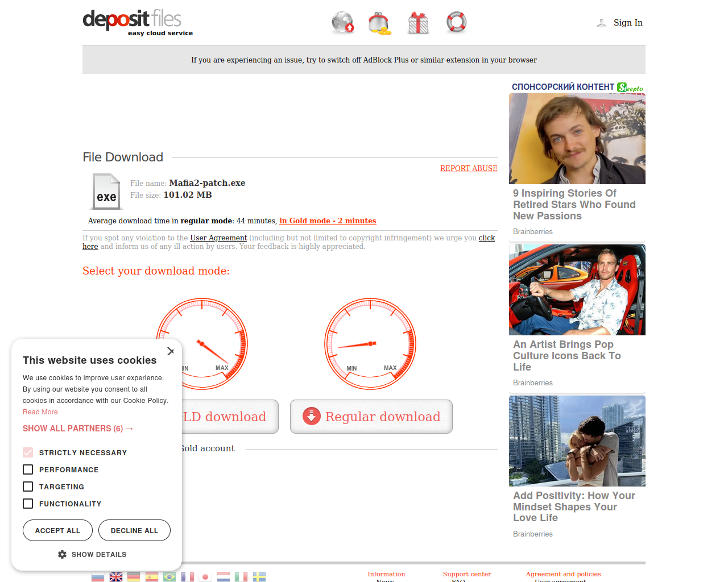
Task: Open the globe upload icon in header
Action: [343, 23]
